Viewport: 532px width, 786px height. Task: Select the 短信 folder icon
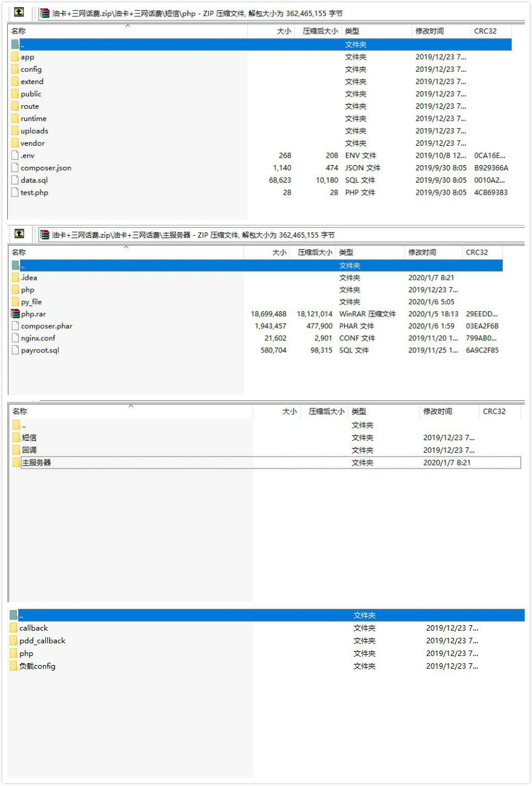pos(16,437)
